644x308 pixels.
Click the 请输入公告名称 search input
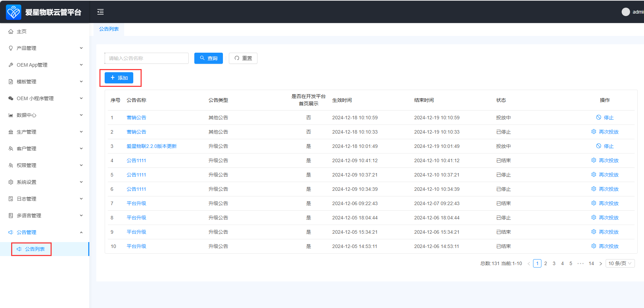pyautogui.click(x=147, y=58)
